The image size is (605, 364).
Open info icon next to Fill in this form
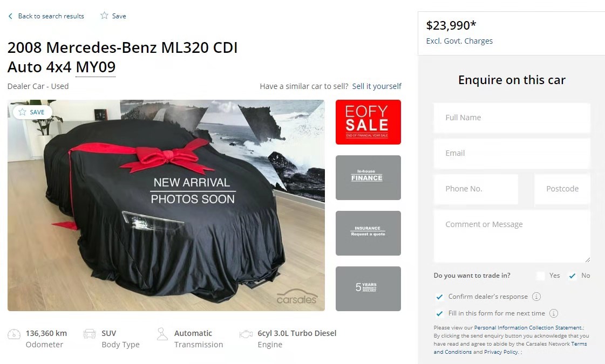(x=554, y=313)
